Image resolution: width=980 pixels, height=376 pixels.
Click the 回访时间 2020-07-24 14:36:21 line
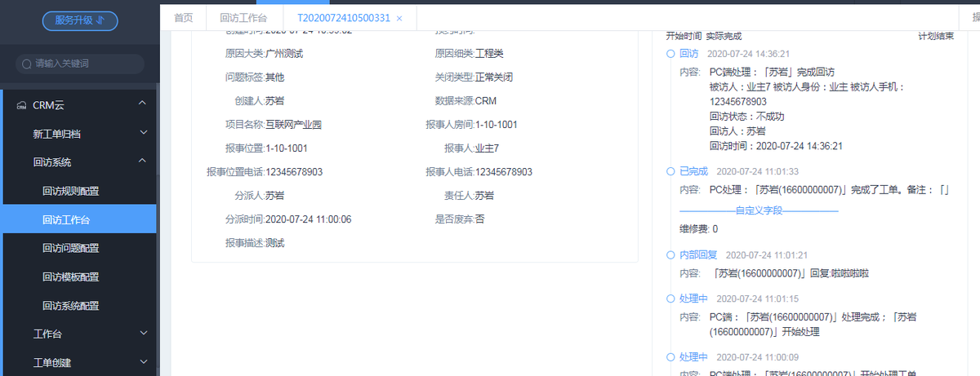point(776,146)
